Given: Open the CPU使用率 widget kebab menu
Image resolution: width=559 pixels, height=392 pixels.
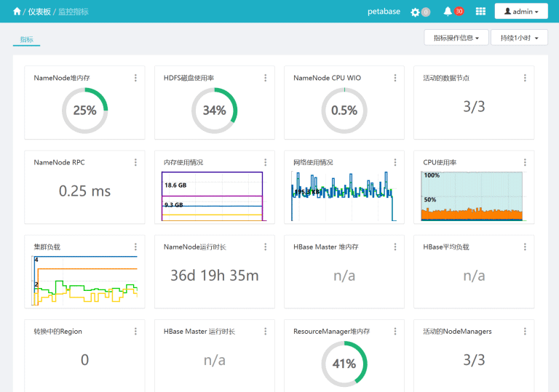Looking at the screenshot, I should 525,162.
